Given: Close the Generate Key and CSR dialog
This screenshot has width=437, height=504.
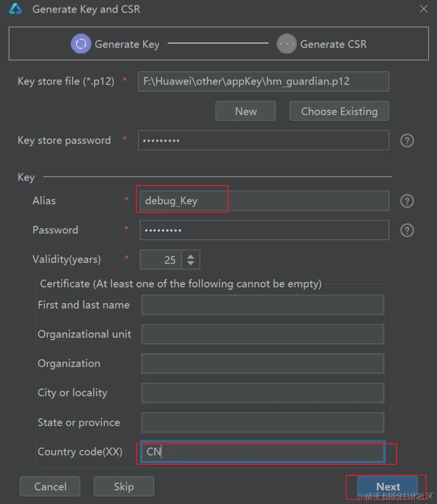Looking at the screenshot, I should (x=423, y=9).
